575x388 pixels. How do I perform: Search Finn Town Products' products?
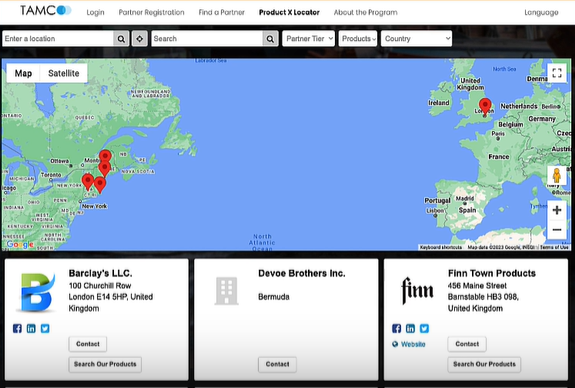[x=484, y=364]
